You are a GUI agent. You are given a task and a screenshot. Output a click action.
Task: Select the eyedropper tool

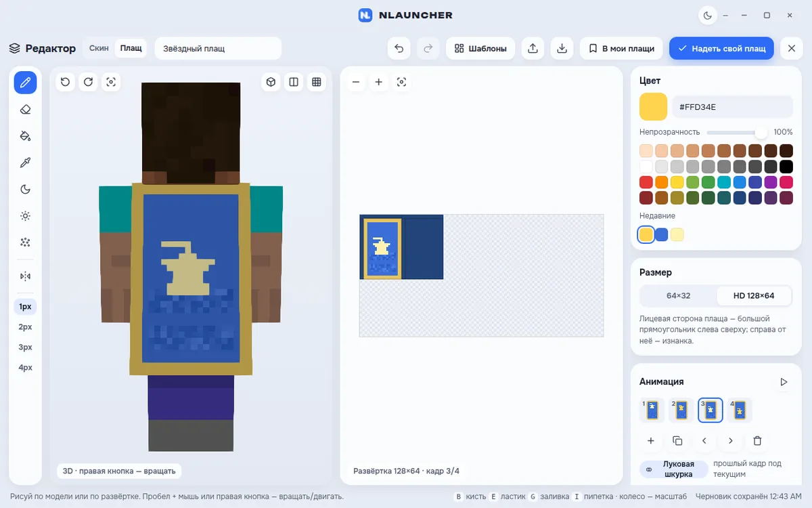click(26, 163)
